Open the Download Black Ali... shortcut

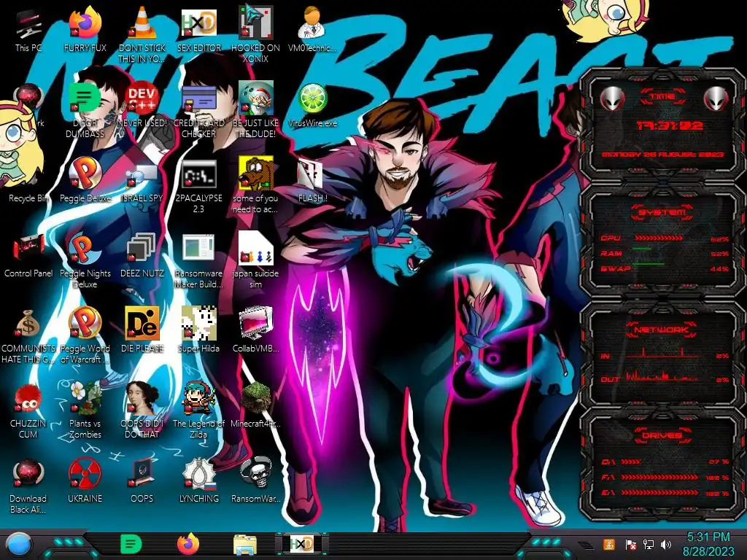coord(28,486)
